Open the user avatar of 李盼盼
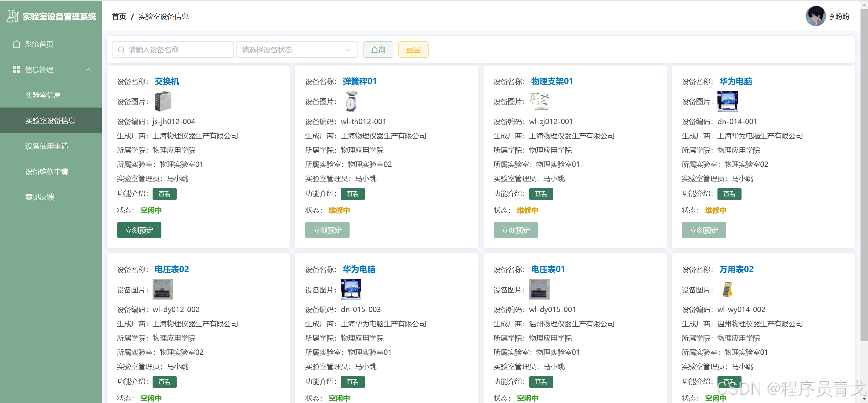 click(816, 16)
